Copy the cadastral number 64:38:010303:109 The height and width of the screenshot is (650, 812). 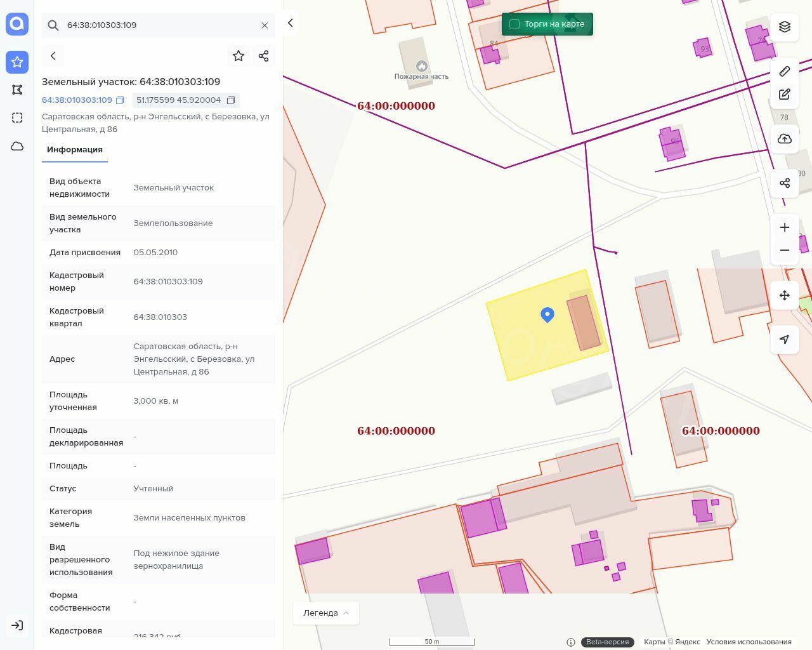(120, 100)
